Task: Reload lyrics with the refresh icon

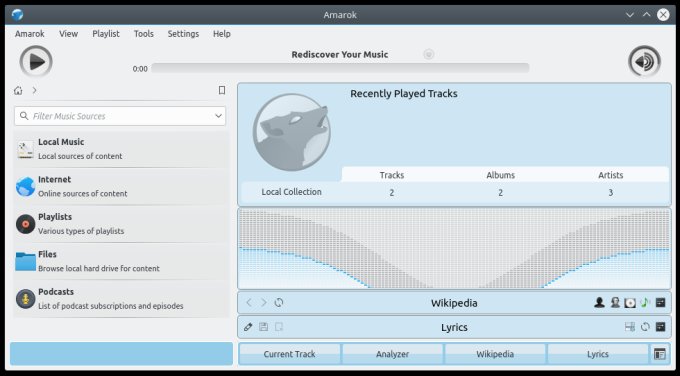Action: (645, 327)
